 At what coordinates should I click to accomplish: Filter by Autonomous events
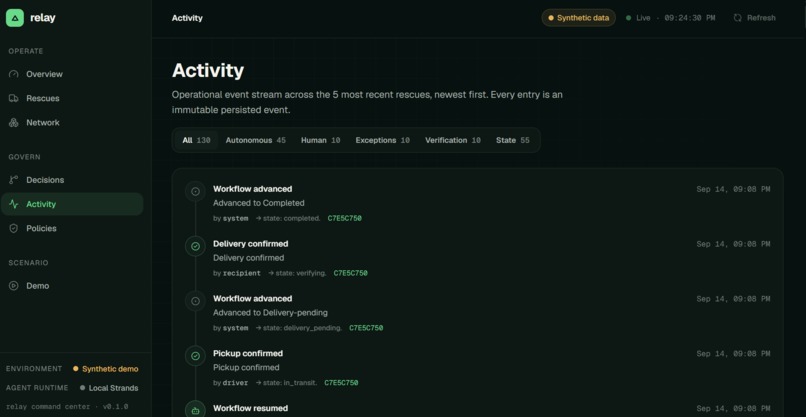point(255,140)
